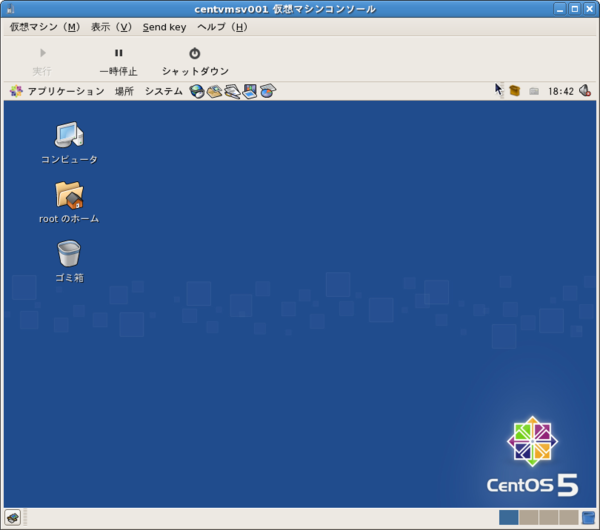
Task: Launch the word processor panel icon
Action: [x=232, y=91]
